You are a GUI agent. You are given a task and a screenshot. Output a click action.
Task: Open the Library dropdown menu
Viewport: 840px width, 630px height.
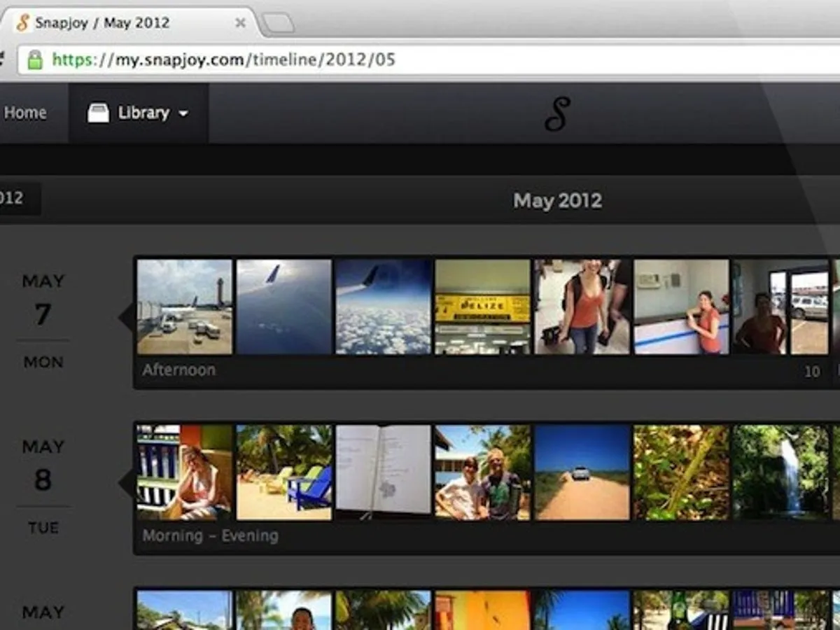(x=139, y=113)
